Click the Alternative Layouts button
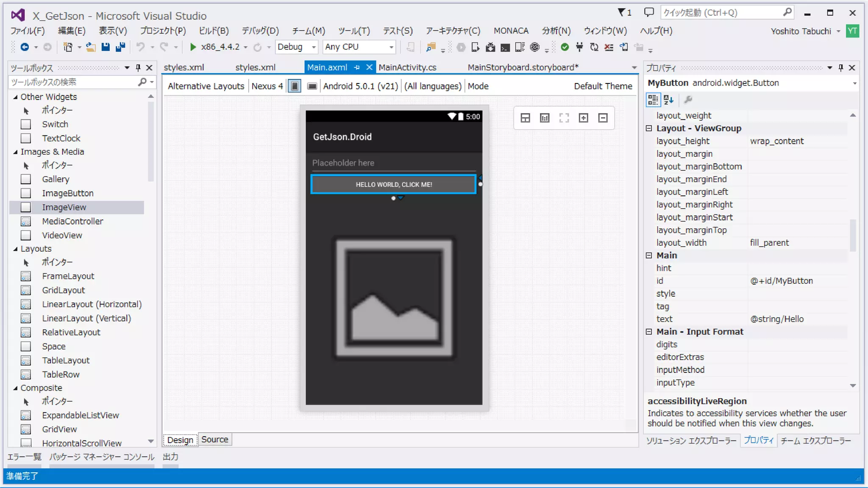 [206, 86]
